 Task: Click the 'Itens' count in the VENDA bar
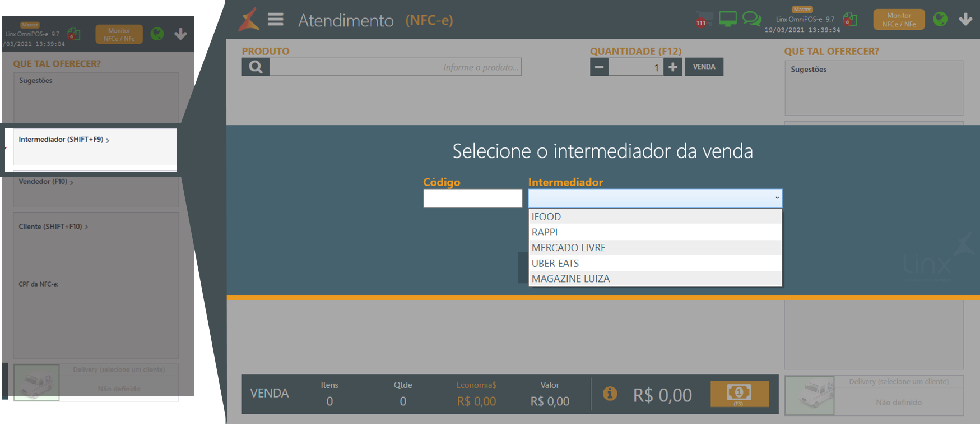(329, 401)
